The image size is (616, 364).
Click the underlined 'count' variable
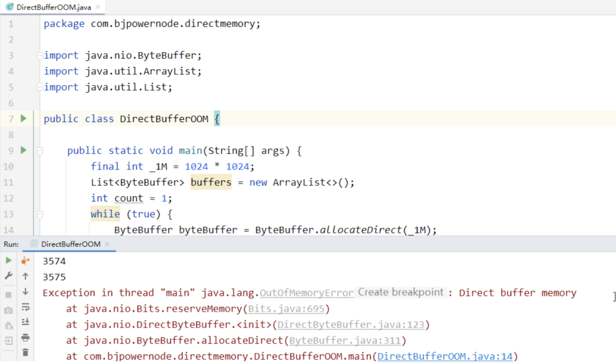(129, 198)
